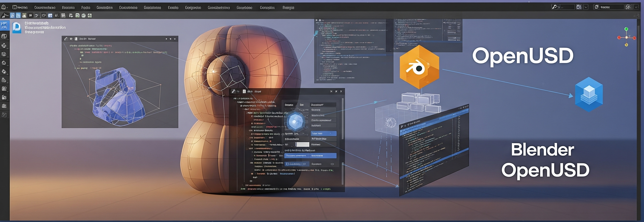Click the wide blue button left half in dialog
This screenshot has height=222, width=644.
click(297, 156)
